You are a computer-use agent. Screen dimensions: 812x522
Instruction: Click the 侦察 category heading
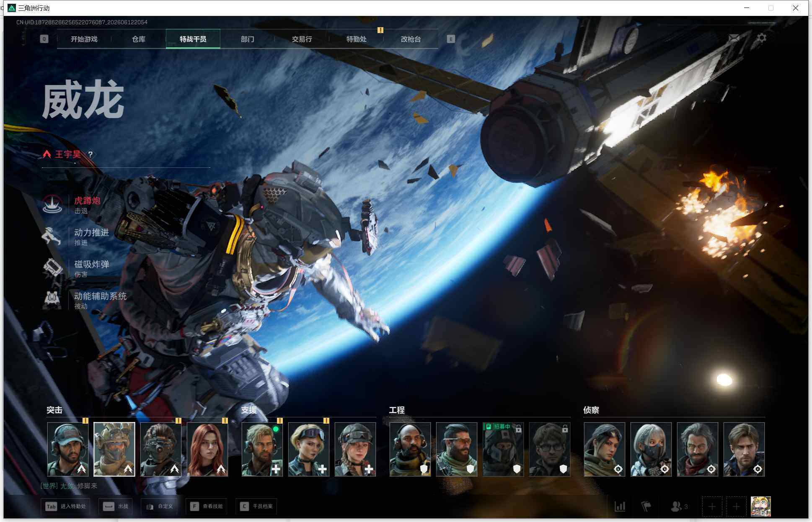(591, 410)
